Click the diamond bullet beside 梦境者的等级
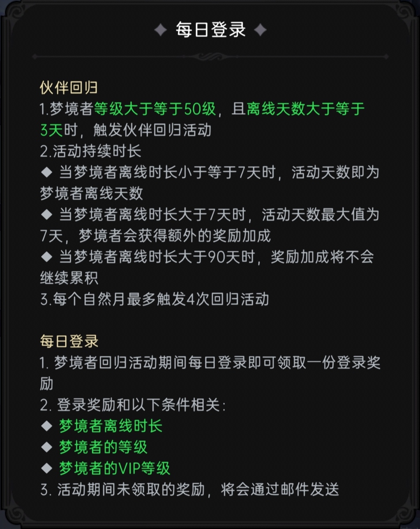Image resolution: width=420 pixels, height=529 pixels. [46, 447]
